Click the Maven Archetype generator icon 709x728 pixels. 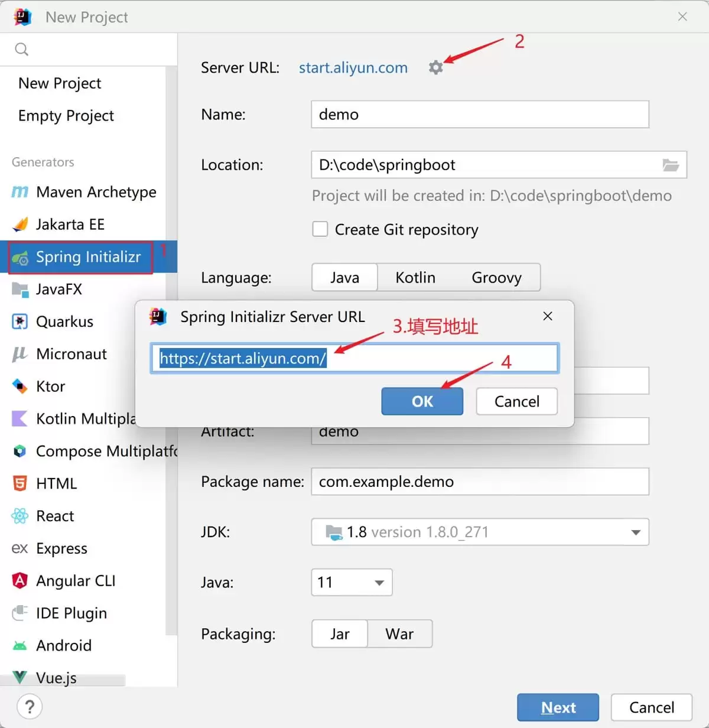point(20,192)
